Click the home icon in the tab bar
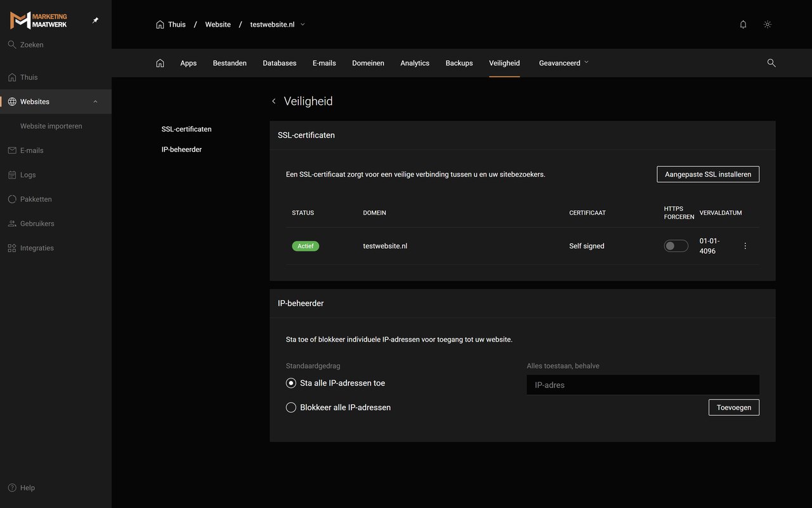This screenshot has height=508, width=812. click(160, 63)
